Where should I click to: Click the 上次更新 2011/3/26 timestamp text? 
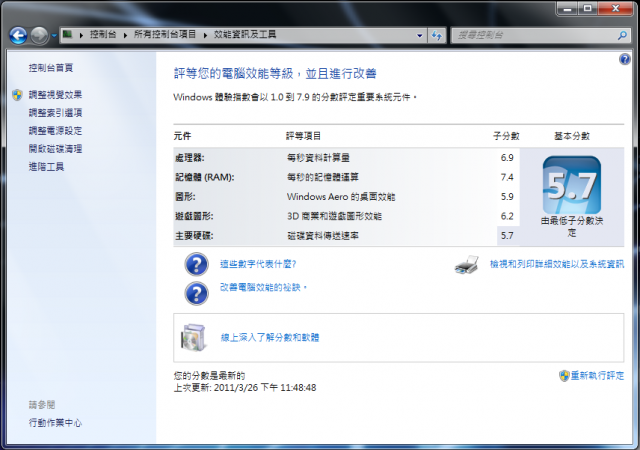pyautogui.click(x=245, y=388)
